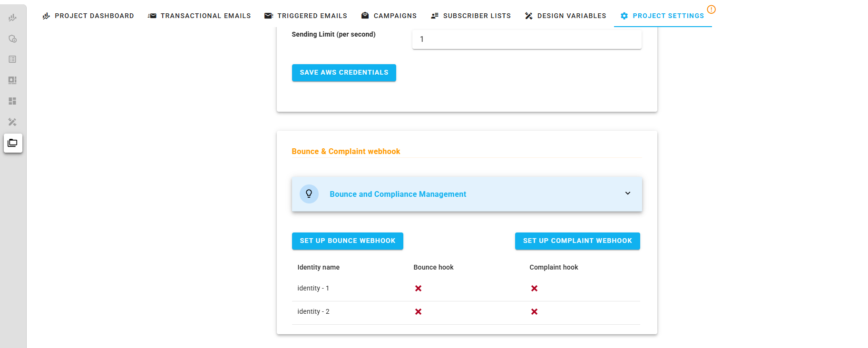The width and height of the screenshot is (868, 348).
Task: Open the Project Dashboard tab
Action: click(x=88, y=16)
